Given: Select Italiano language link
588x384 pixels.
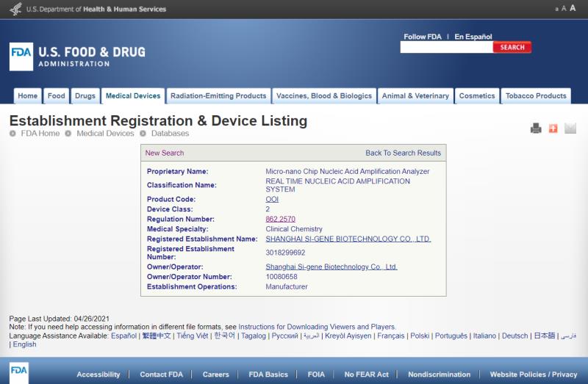Looking at the screenshot, I should click(484, 336).
